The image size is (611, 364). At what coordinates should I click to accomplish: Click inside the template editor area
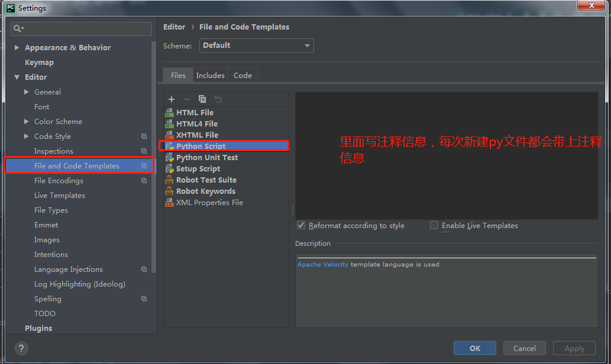tap(447, 156)
